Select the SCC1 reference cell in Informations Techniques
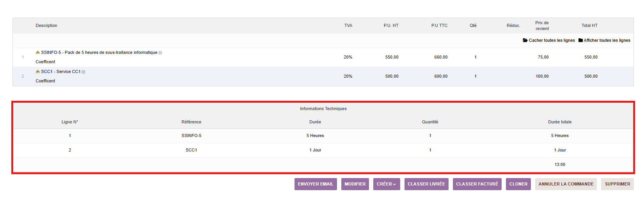 tap(191, 150)
